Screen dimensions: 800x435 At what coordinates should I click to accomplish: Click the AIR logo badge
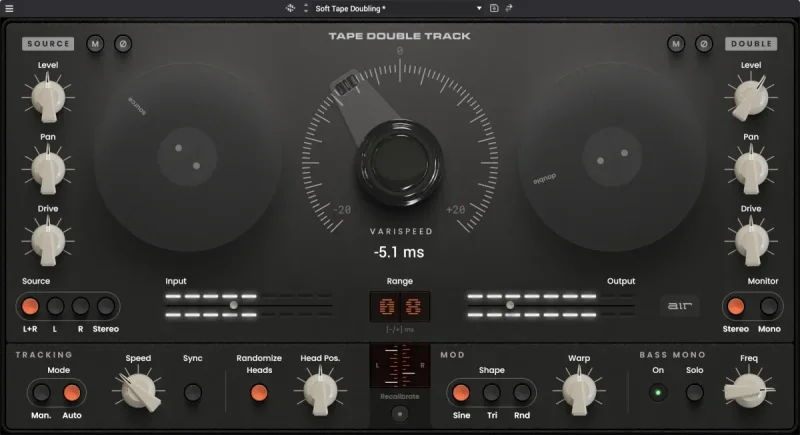tap(680, 306)
